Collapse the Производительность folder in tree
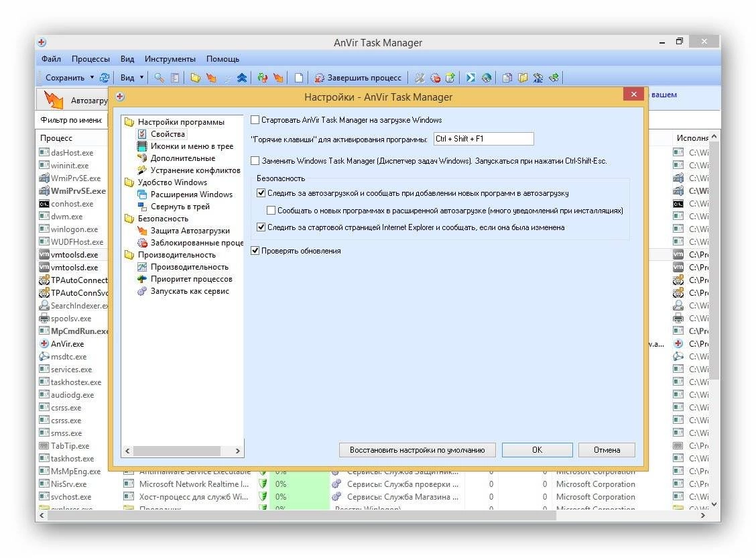756x558 pixels. 129,255
